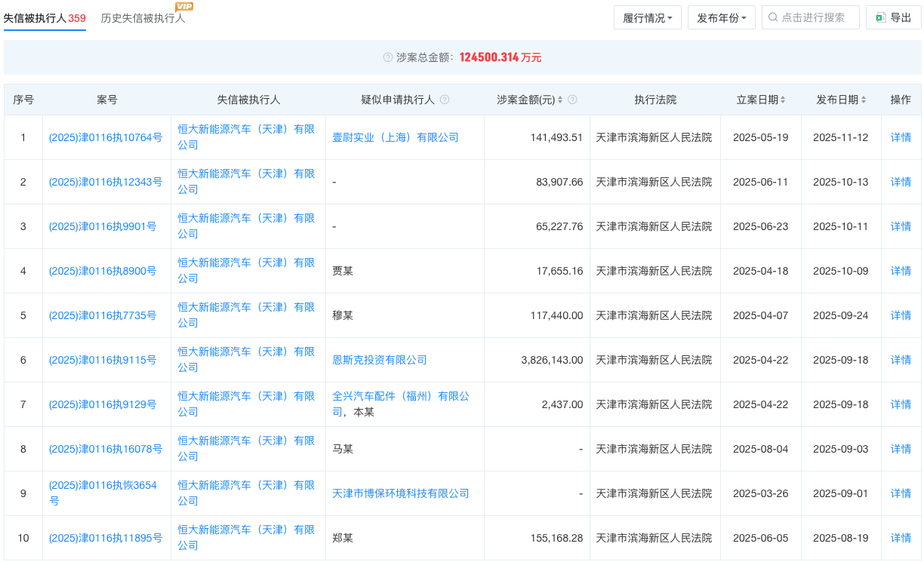Sort by 立案日期 using sort arrows
The image size is (924, 565).
pyautogui.click(x=783, y=100)
